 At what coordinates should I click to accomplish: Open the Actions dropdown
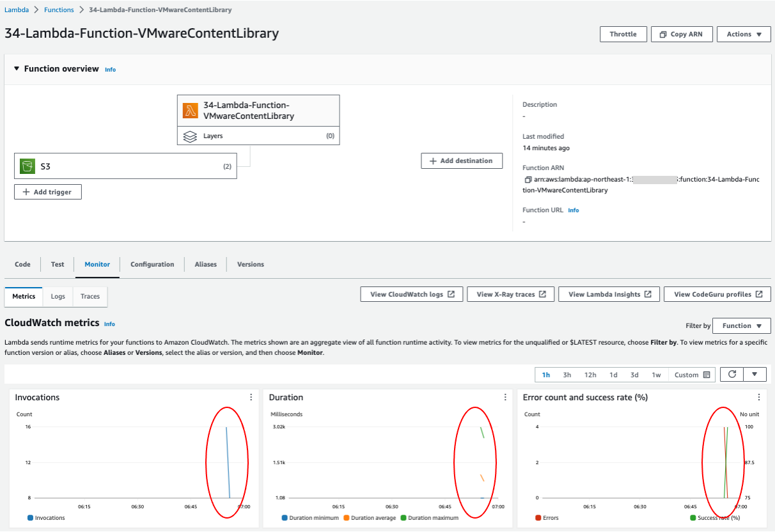(x=744, y=35)
